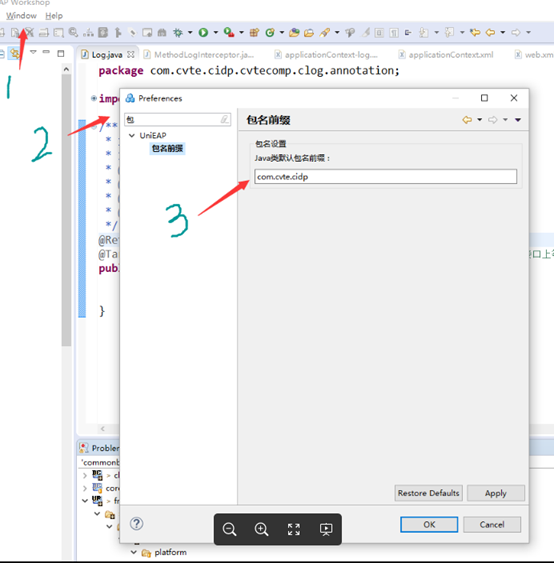
Task: Open the Help menu
Action: (54, 16)
